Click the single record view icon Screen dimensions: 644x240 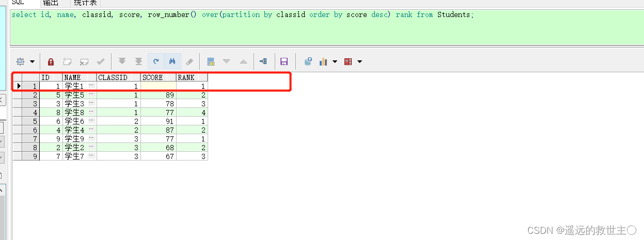211,61
